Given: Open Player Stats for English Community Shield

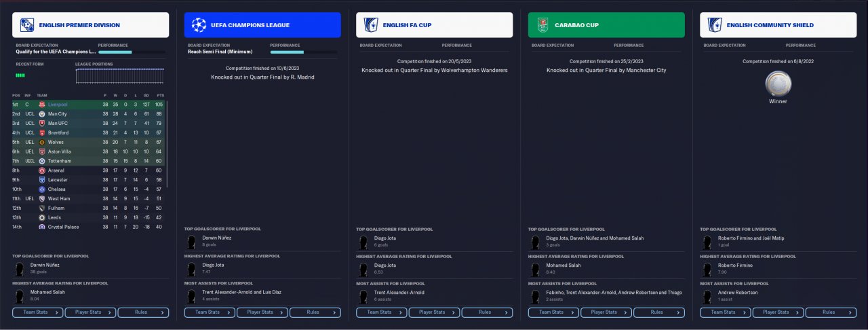Looking at the screenshot, I should 778,312.
